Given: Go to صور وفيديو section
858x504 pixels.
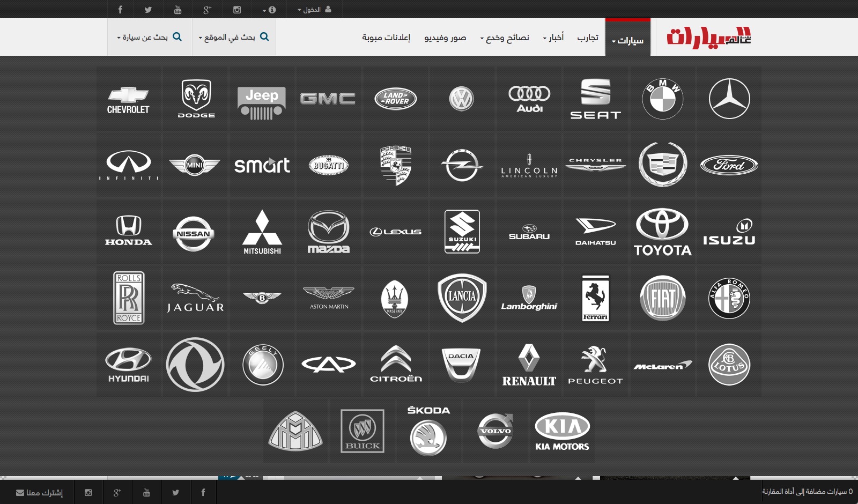Looking at the screenshot, I should (445, 37).
